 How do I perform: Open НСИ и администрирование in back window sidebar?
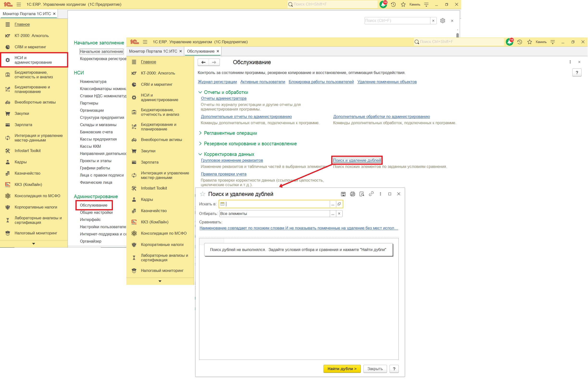33,60
